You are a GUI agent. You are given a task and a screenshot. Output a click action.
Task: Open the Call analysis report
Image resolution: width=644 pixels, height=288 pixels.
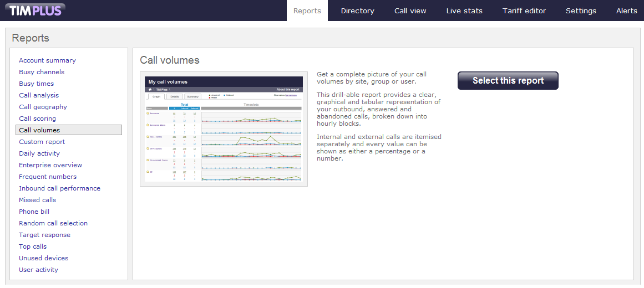click(39, 95)
